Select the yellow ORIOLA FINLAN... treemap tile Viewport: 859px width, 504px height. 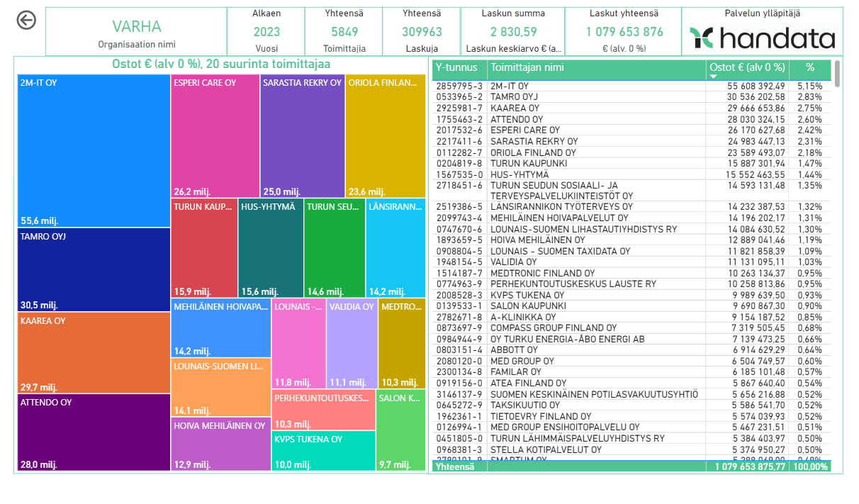pyautogui.click(x=386, y=136)
